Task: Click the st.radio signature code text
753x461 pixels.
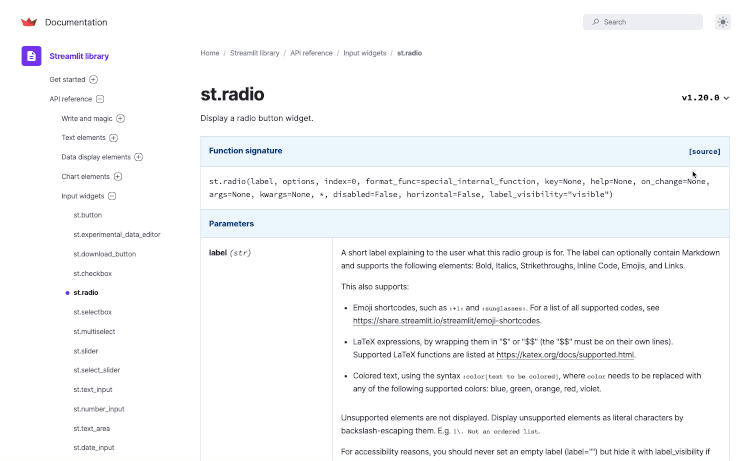Action: pos(459,188)
